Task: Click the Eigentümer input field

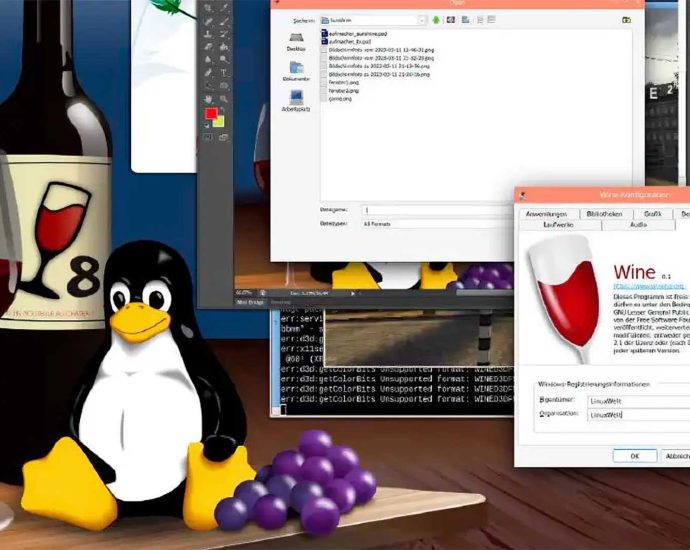Action: (639, 401)
